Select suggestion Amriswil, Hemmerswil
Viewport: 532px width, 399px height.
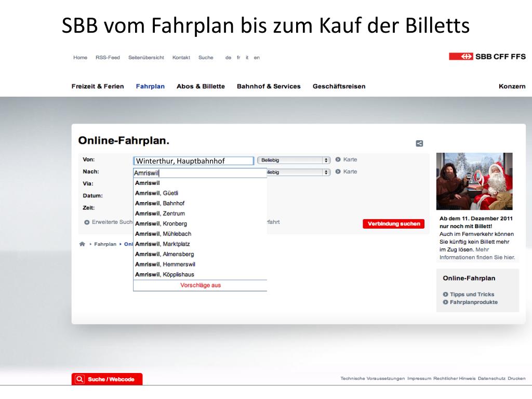(x=200, y=264)
